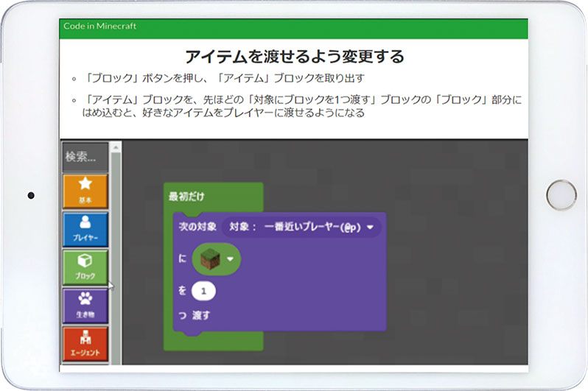The image size is (588, 391).
Task: Click the 検索 search field
Action: tap(85, 156)
